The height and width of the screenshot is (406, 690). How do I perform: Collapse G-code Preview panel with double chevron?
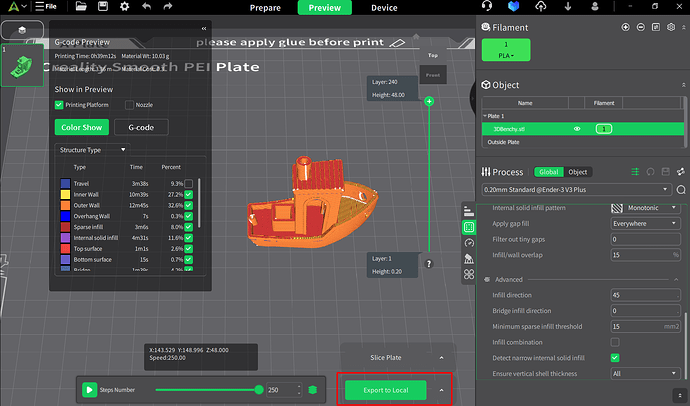204,29
